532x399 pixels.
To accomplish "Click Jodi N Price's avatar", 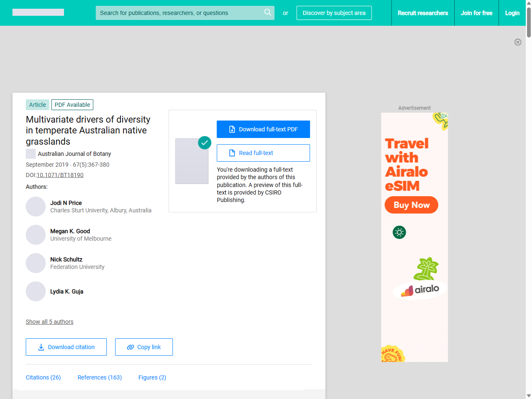I will pos(36,207).
